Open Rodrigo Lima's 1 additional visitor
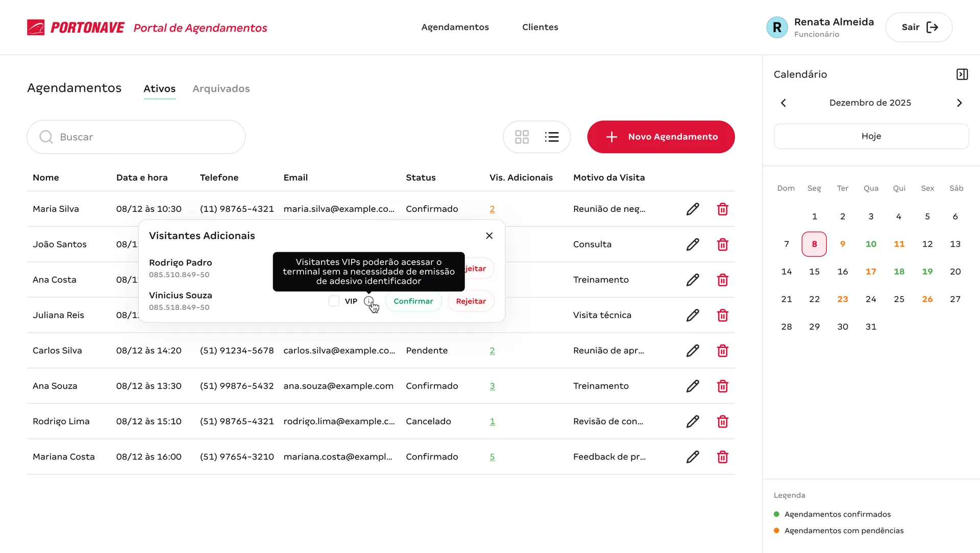980x553 pixels. click(492, 421)
